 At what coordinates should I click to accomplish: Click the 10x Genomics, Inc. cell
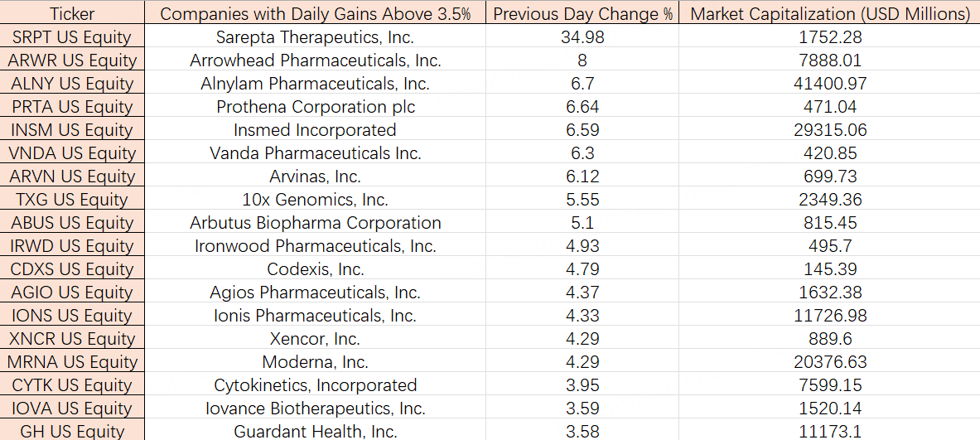[x=315, y=200]
